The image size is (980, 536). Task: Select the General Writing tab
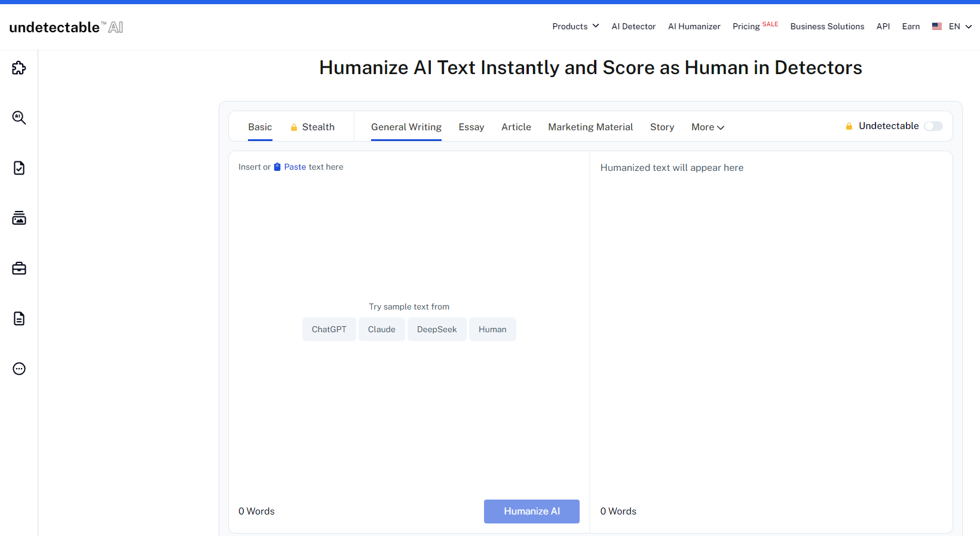coord(406,127)
